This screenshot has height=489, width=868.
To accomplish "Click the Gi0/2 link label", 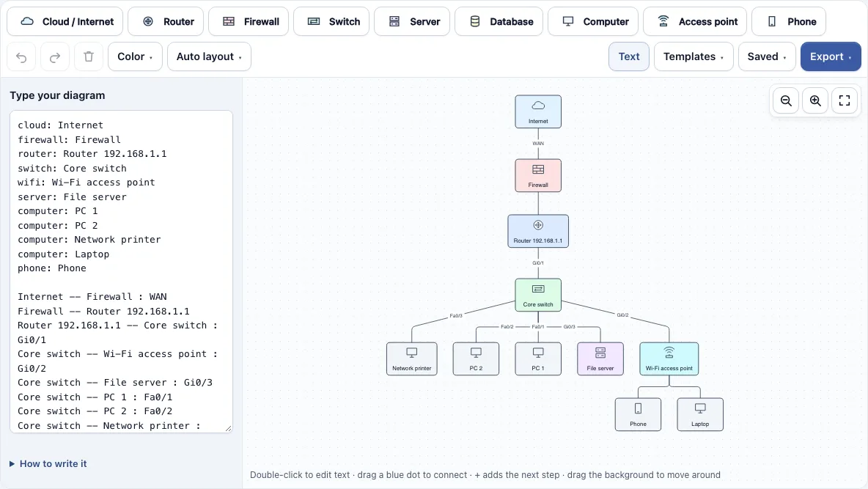I will 622,315.
